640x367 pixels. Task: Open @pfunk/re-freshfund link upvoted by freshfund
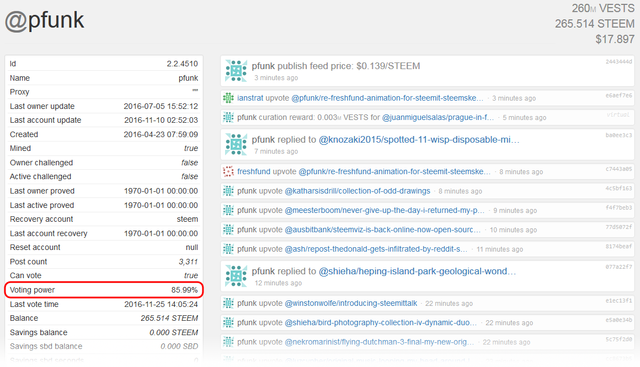click(x=395, y=171)
